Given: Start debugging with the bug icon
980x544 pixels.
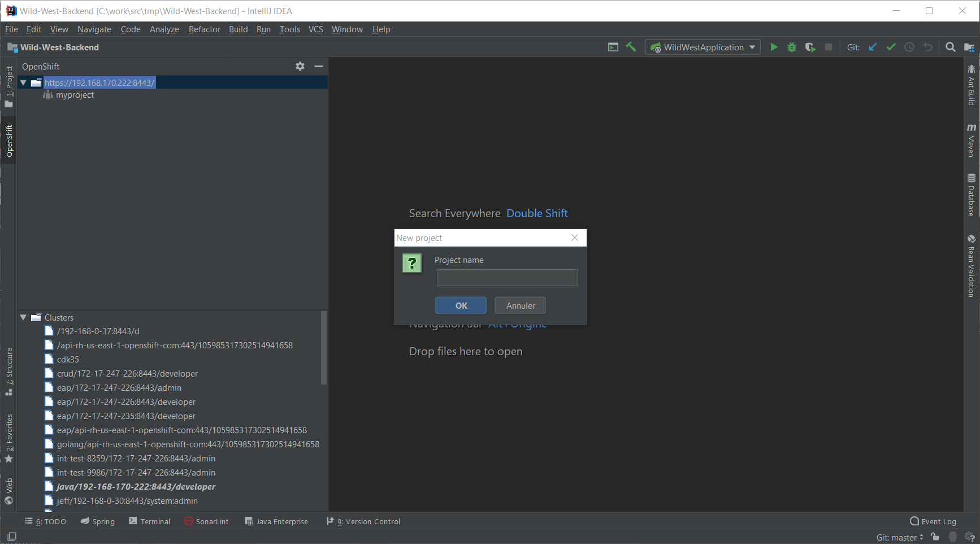Looking at the screenshot, I should [x=792, y=48].
